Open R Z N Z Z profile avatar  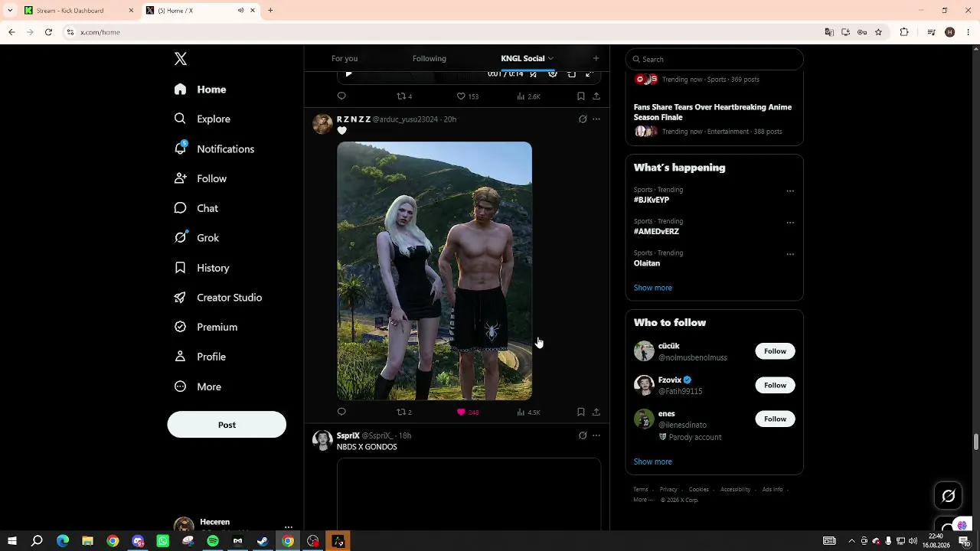click(322, 124)
